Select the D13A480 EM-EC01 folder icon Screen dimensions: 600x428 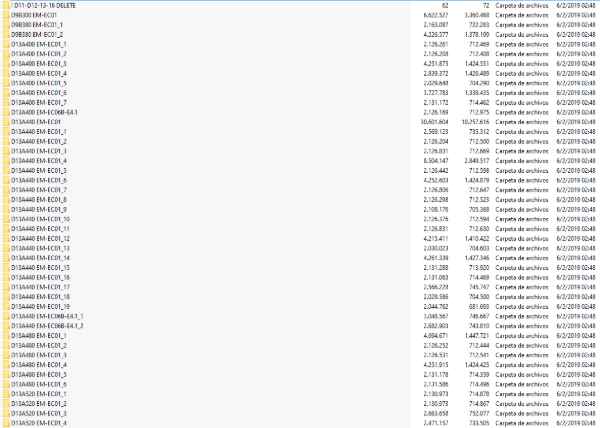pyautogui.click(x=5, y=335)
